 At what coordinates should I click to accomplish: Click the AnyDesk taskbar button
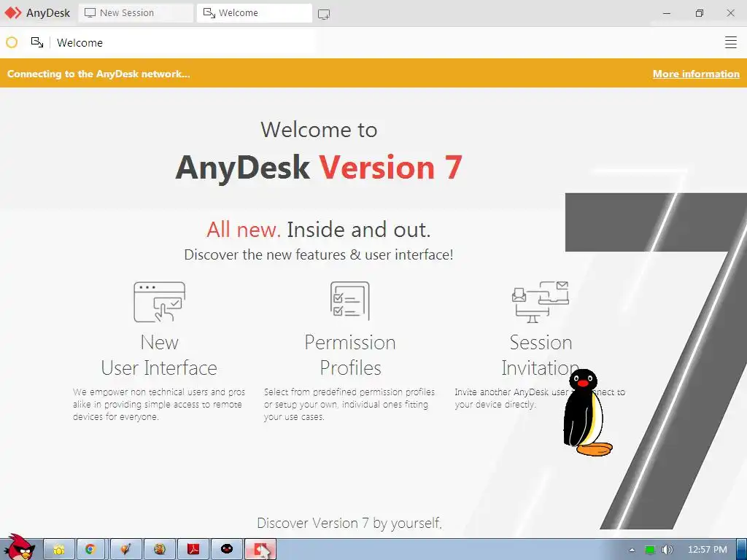260,550
